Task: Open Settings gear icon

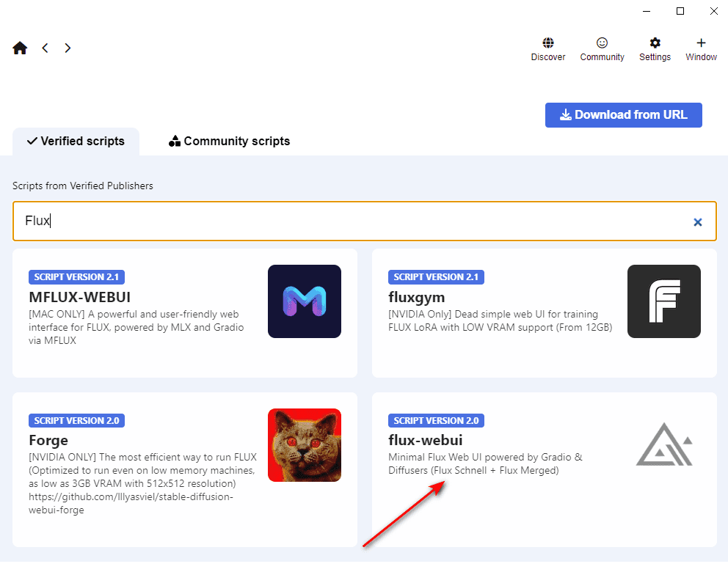Action: [x=655, y=43]
